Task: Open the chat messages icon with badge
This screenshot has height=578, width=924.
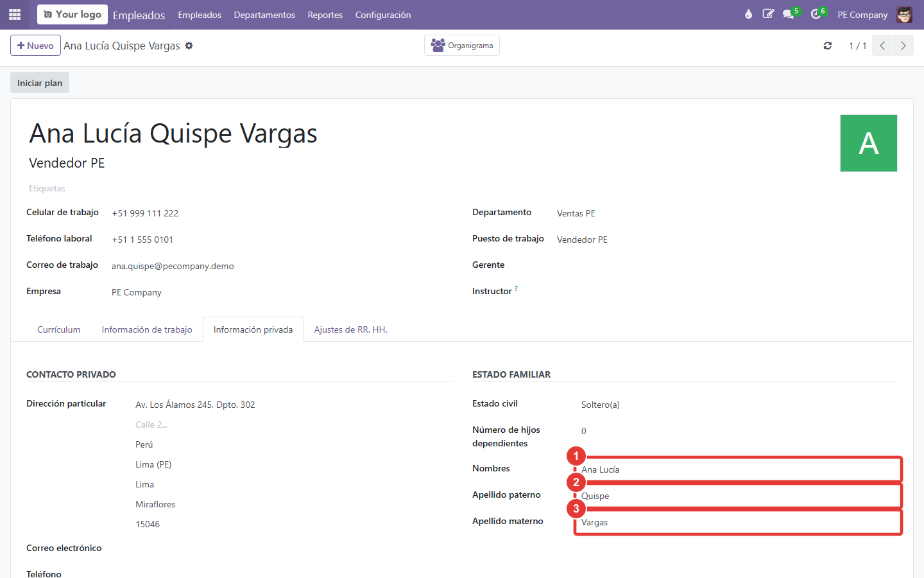Action: (789, 14)
